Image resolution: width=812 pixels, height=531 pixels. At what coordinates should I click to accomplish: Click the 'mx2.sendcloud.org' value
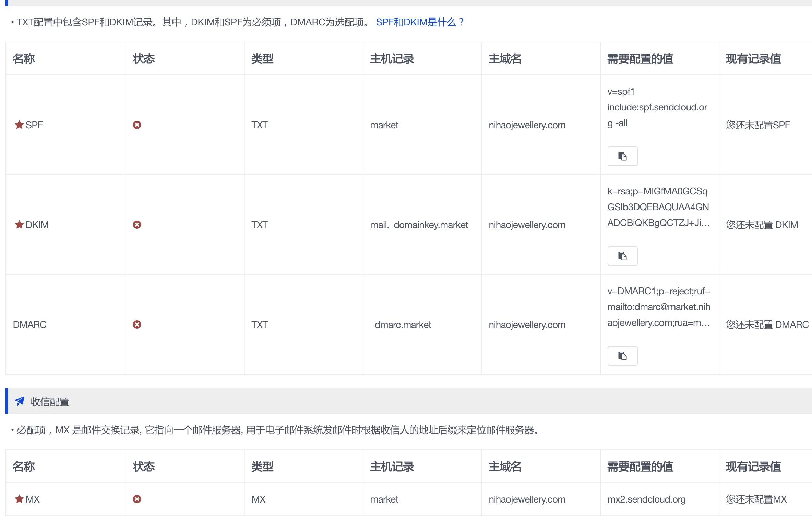coord(646,499)
